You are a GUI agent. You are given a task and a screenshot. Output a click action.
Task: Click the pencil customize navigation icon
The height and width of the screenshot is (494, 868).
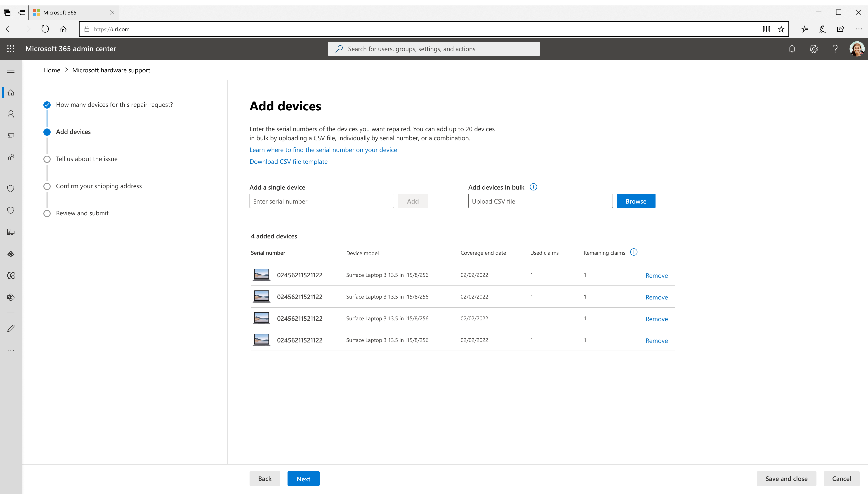click(11, 328)
